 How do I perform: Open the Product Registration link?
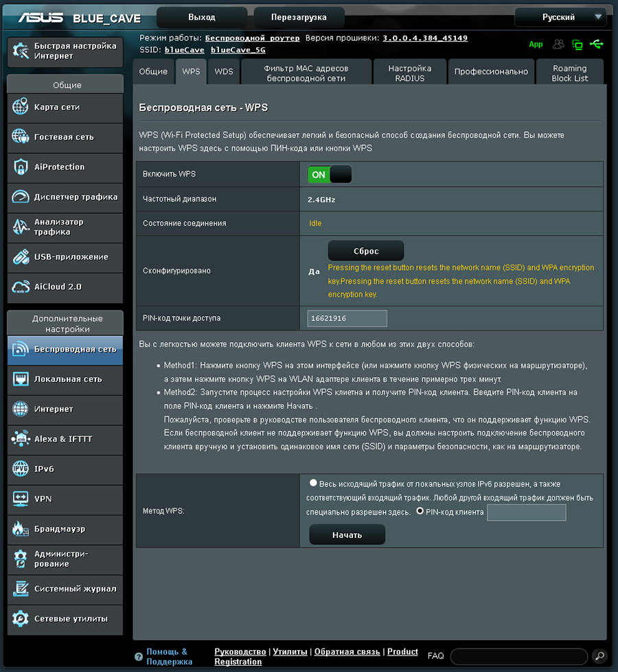316,657
